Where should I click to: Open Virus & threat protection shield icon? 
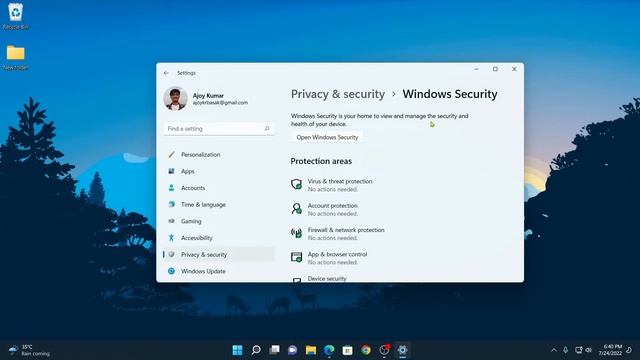[296, 184]
